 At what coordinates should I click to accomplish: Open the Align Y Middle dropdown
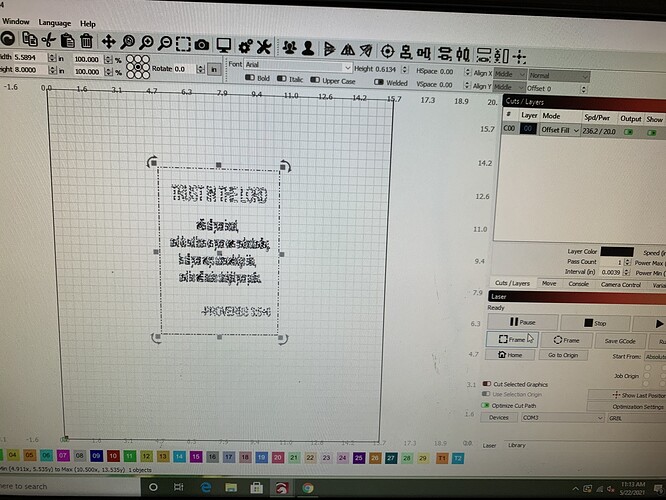click(x=509, y=87)
